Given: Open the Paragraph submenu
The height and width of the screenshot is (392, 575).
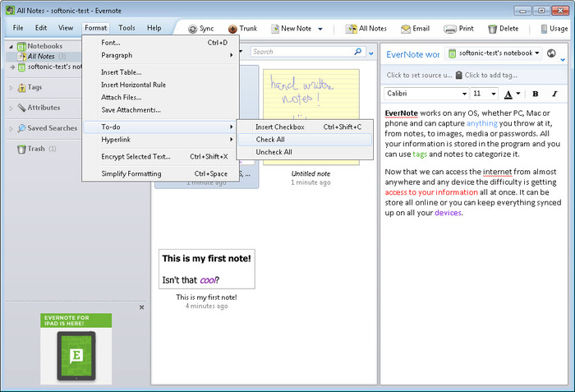Looking at the screenshot, I should pos(161,55).
